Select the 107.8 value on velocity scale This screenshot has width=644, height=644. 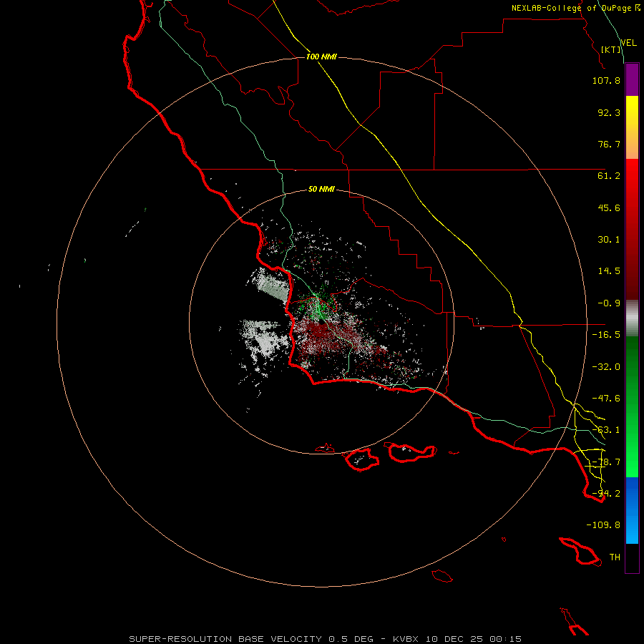tap(606, 80)
